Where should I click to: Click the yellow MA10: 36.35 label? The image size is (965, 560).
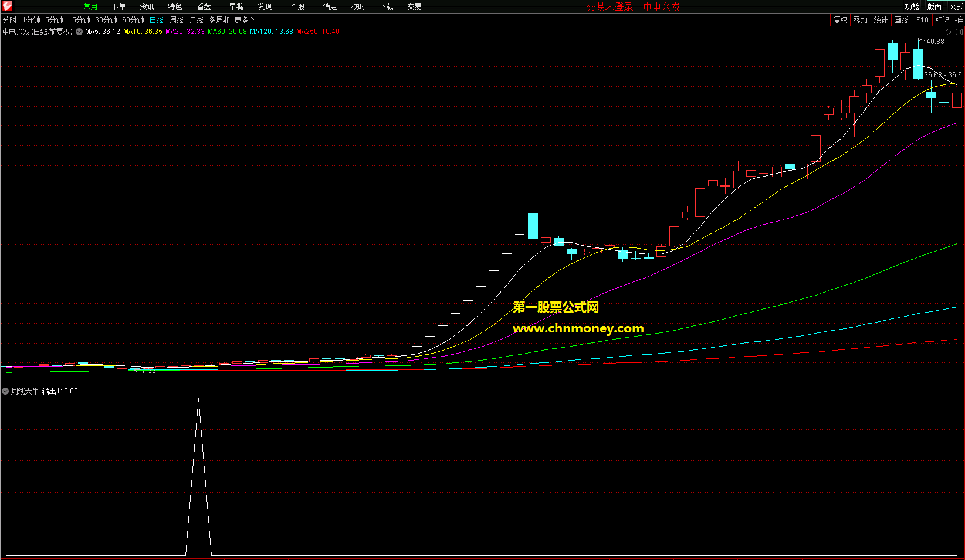[x=143, y=32]
